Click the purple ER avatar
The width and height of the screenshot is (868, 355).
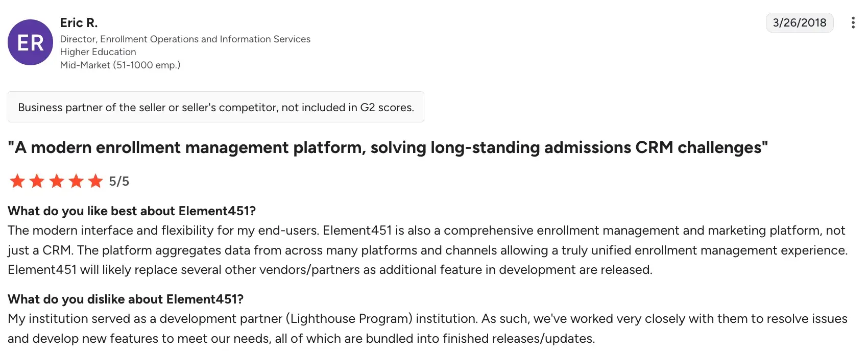(x=30, y=42)
